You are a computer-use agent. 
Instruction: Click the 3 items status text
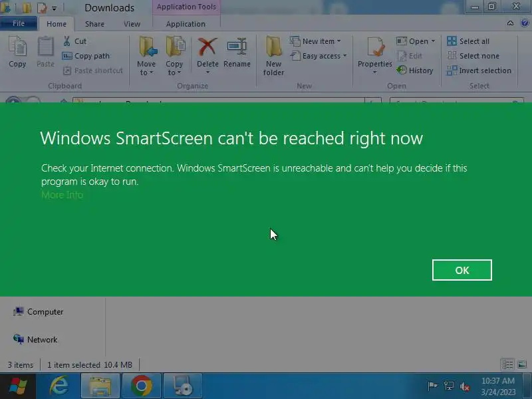21,365
